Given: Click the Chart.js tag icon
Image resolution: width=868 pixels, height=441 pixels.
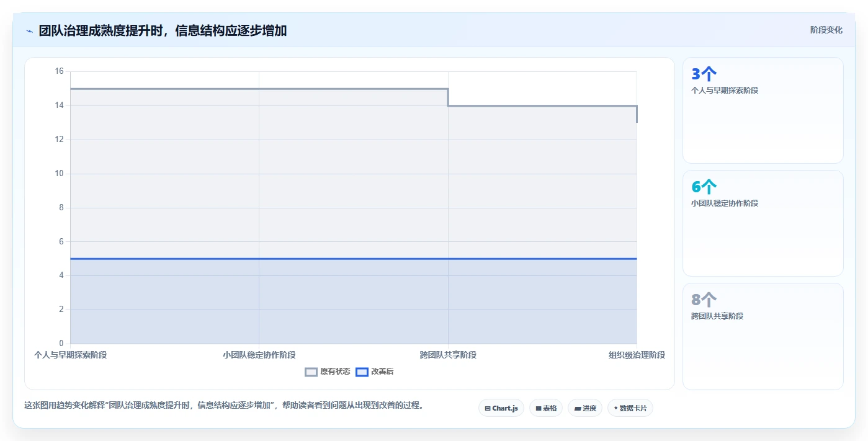Looking at the screenshot, I should [488, 408].
